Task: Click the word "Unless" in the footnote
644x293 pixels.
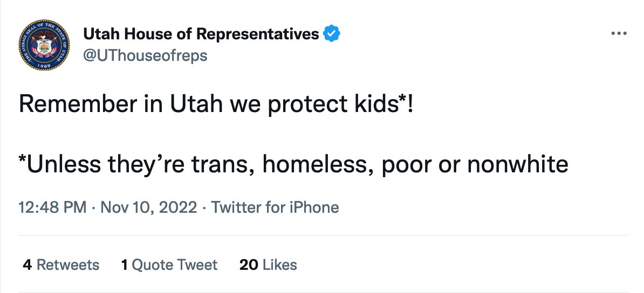Action: (x=61, y=165)
